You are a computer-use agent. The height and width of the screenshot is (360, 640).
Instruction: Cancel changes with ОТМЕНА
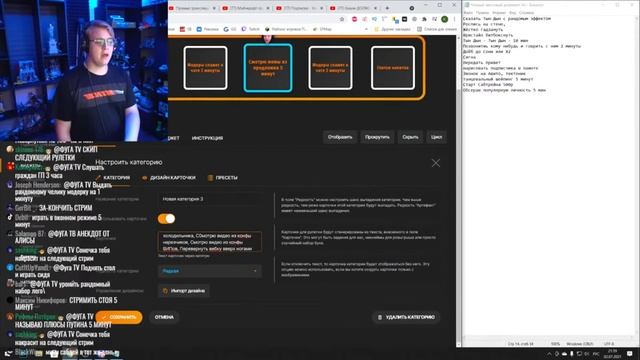coord(164,317)
